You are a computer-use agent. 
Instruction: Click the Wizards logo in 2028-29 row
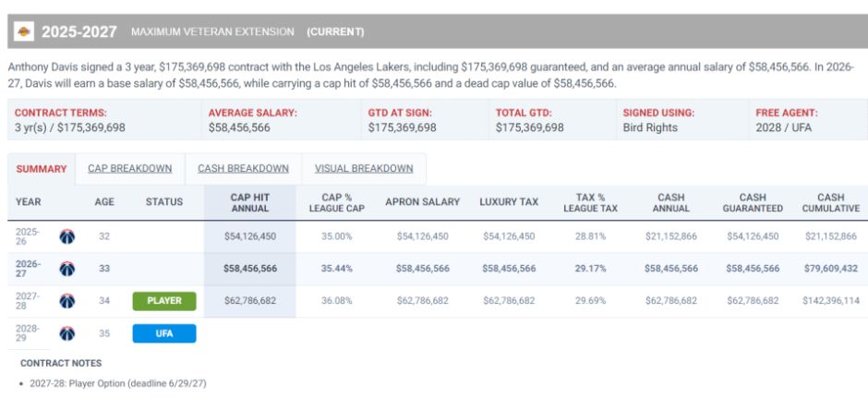pyautogui.click(x=67, y=333)
